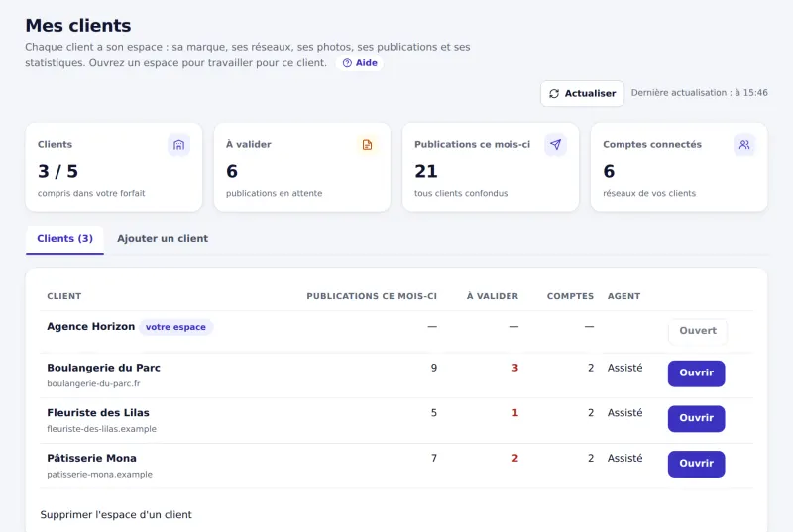Open the Pâtisserie Mona space

click(x=696, y=464)
